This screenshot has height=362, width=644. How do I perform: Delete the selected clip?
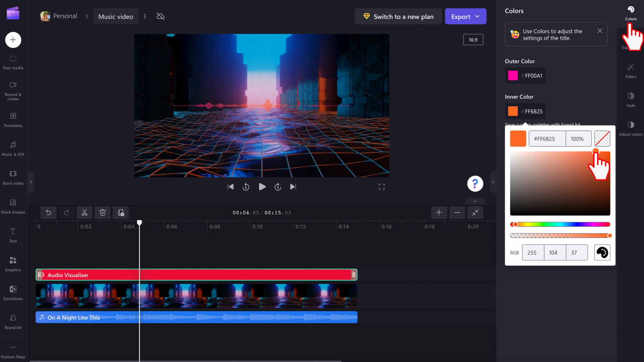102,213
